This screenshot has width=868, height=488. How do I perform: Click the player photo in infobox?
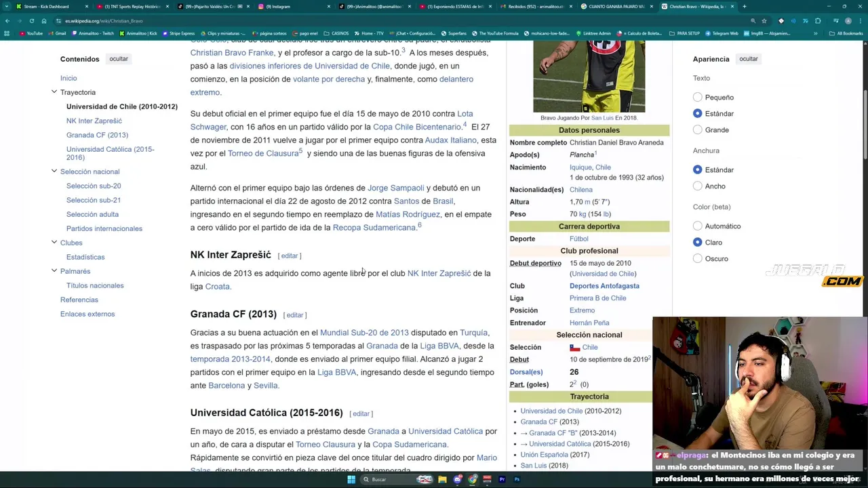[x=589, y=76]
